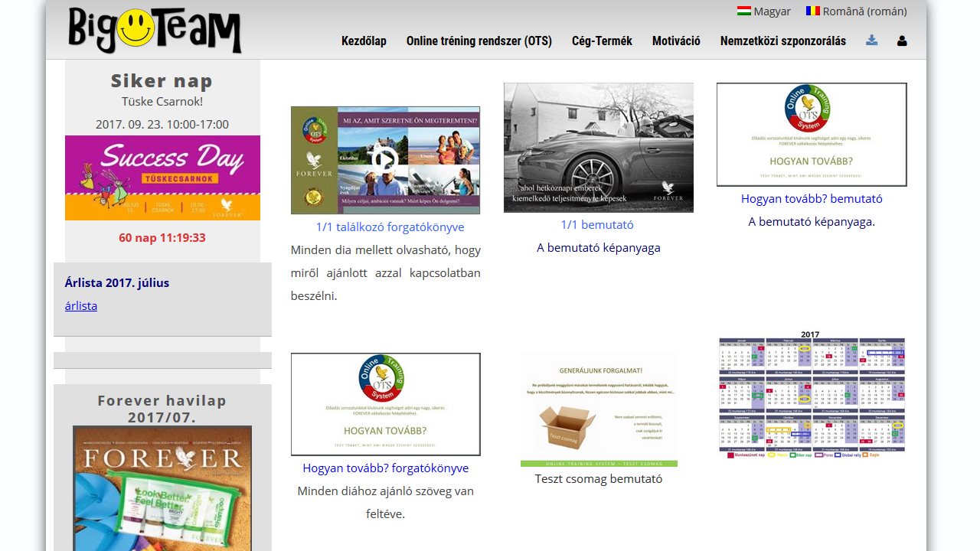The image size is (980, 551).
Task: Open the Hogyan tovább? bemutató thumbnail
Action: pos(812,135)
